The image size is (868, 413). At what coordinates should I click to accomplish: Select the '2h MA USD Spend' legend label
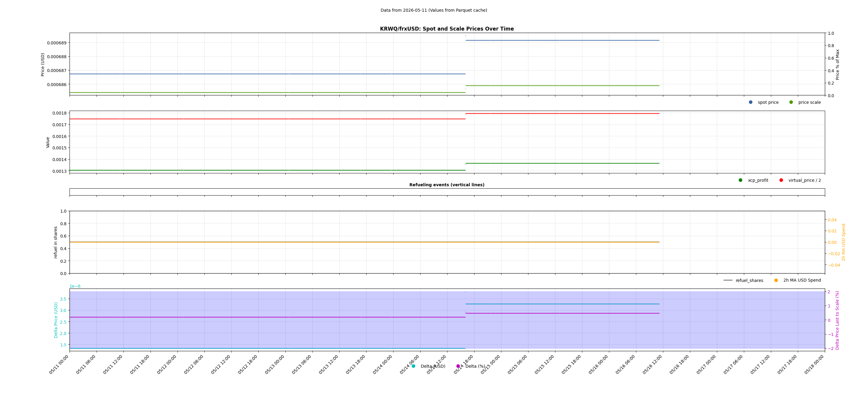pyautogui.click(x=802, y=280)
